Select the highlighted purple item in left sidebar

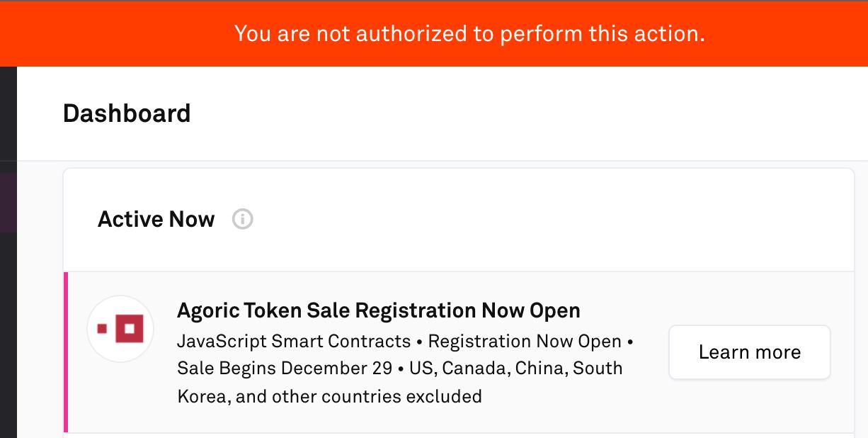pyautogui.click(x=8, y=203)
